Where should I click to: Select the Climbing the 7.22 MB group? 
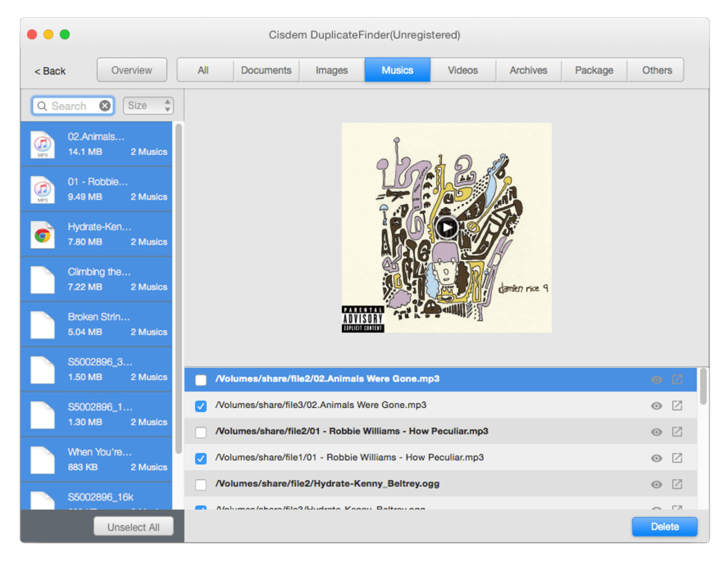(96, 279)
